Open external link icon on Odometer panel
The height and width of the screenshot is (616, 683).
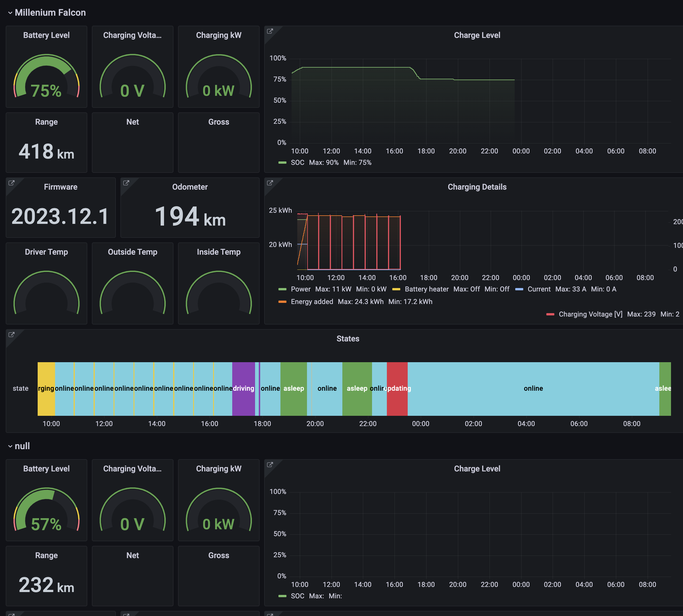coord(126,183)
